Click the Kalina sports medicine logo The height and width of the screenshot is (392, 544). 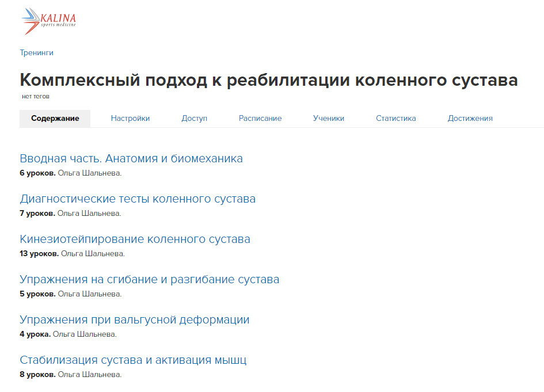coord(48,21)
